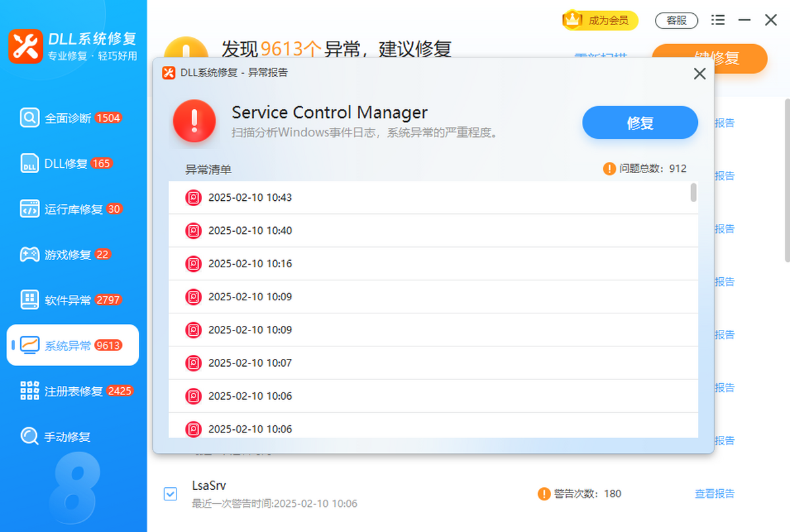
Task: Click the Service Control Manager heading
Action: click(x=330, y=112)
